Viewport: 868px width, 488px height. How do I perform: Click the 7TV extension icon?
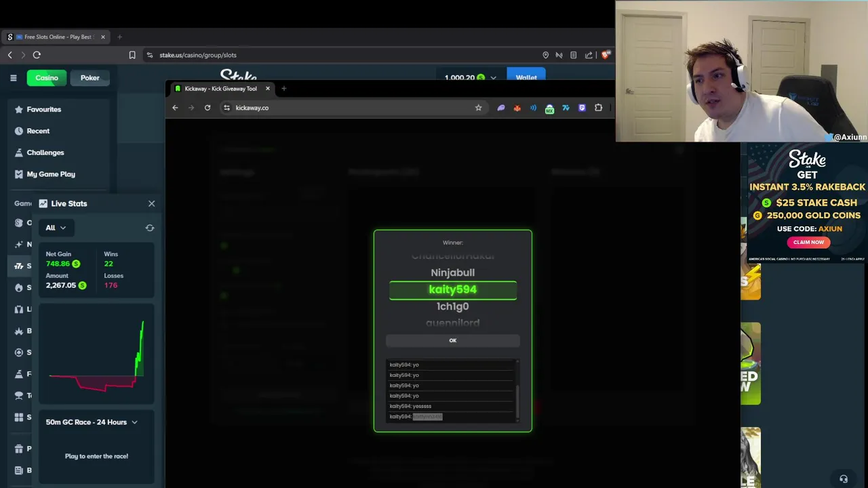(x=566, y=108)
